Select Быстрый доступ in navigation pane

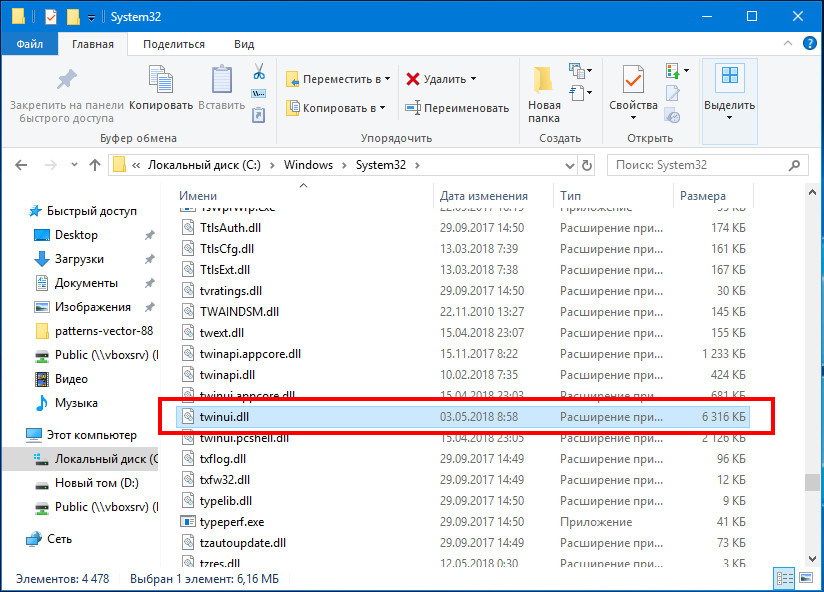tap(83, 211)
